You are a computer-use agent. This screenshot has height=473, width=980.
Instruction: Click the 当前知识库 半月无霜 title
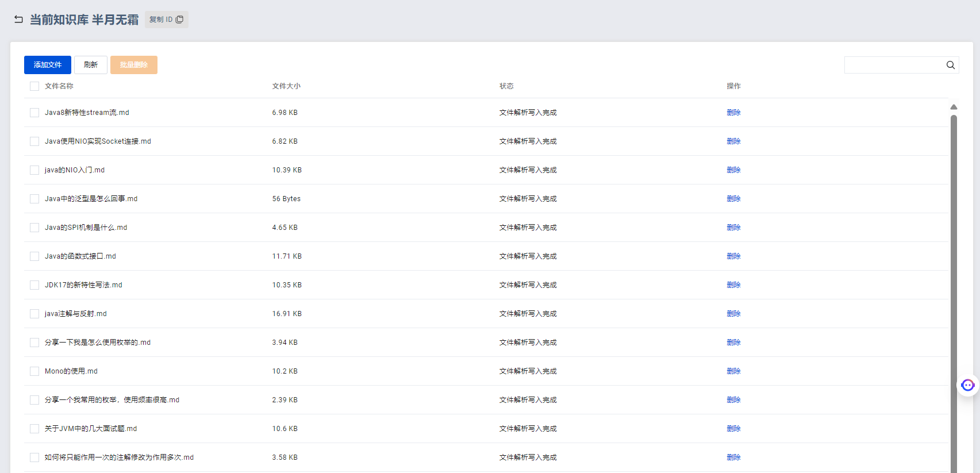(84, 20)
